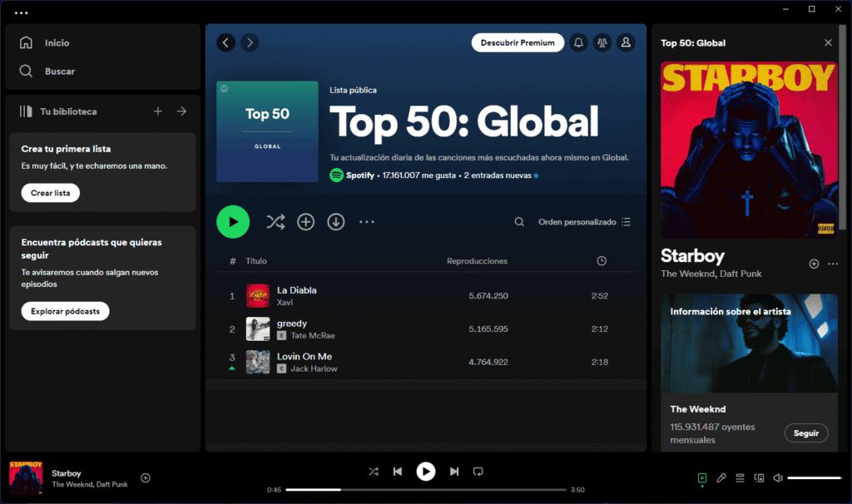Open Top 50 playlist cover image

point(267,131)
